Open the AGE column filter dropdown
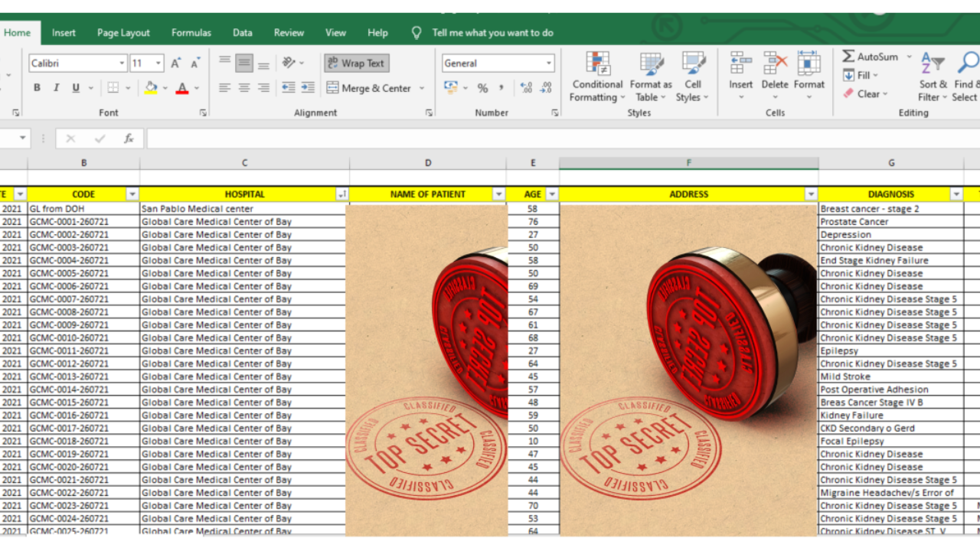980x551 pixels. click(552, 194)
